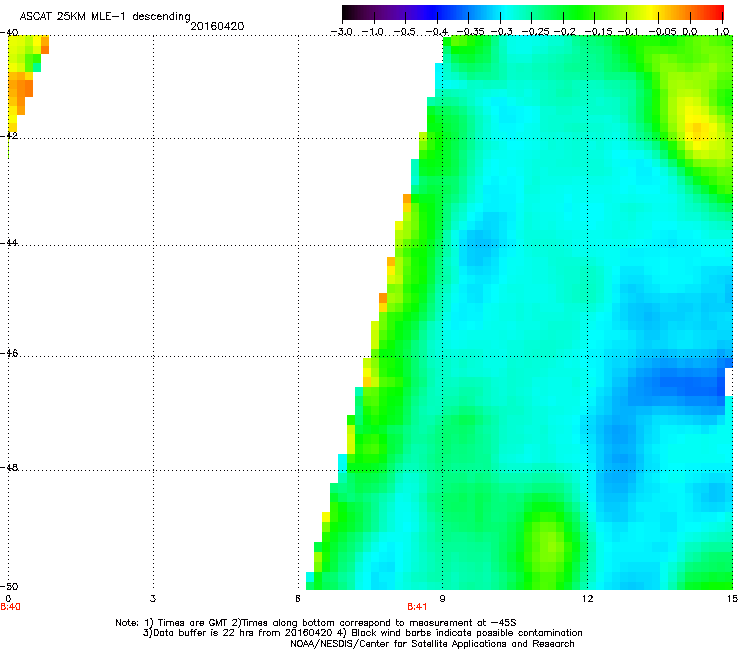Click the latitude label "-42" on the vertical axis
The width and height of the screenshot is (740, 650).
(x=9, y=135)
